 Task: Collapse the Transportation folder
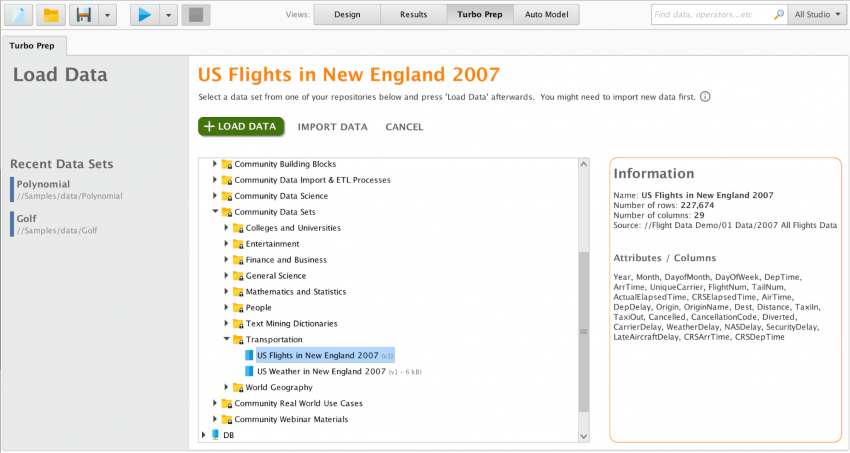[x=226, y=340]
